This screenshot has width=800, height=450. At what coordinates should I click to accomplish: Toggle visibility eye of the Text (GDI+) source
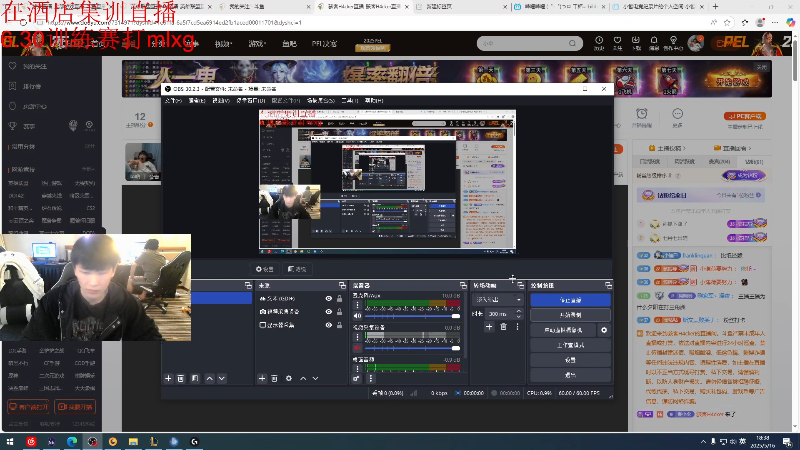pos(329,298)
